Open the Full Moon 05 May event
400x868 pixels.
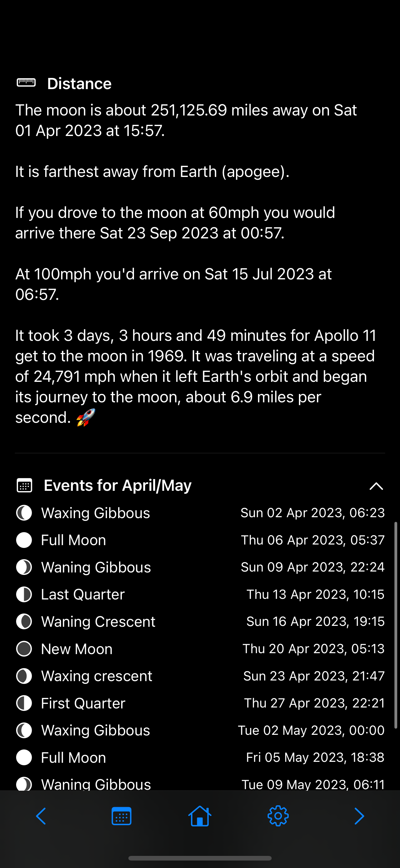pyautogui.click(x=200, y=757)
